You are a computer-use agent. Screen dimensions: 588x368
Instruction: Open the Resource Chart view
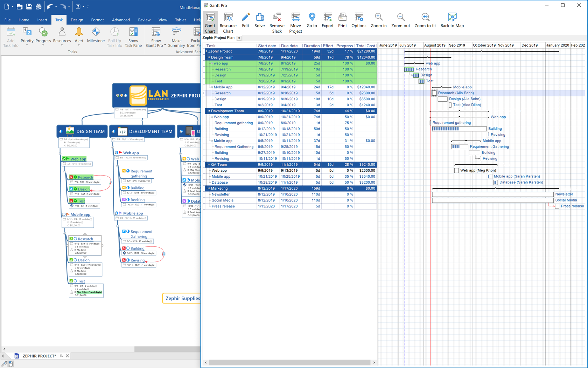(x=228, y=22)
